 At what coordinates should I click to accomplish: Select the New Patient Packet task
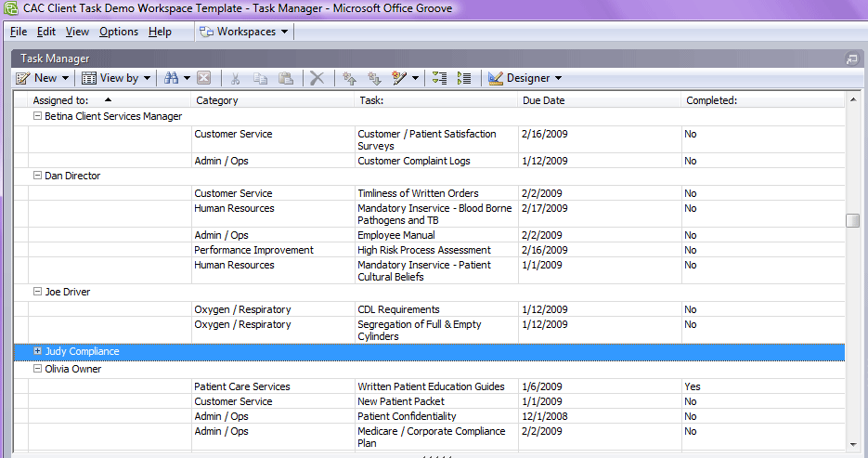coord(401,401)
